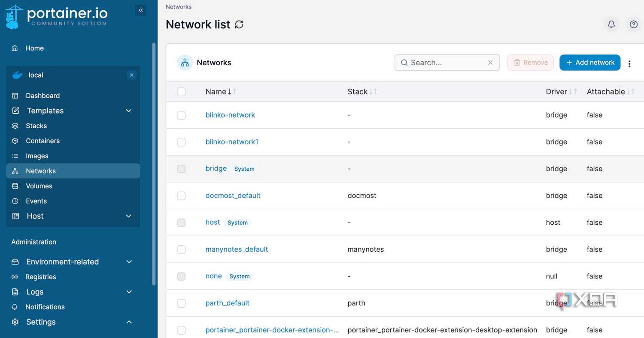Open the notifications bell icon
This screenshot has width=644, height=338.
tap(611, 24)
